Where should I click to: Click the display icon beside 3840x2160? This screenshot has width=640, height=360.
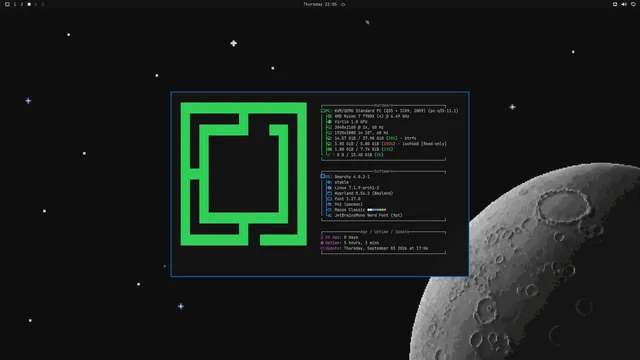(329, 127)
